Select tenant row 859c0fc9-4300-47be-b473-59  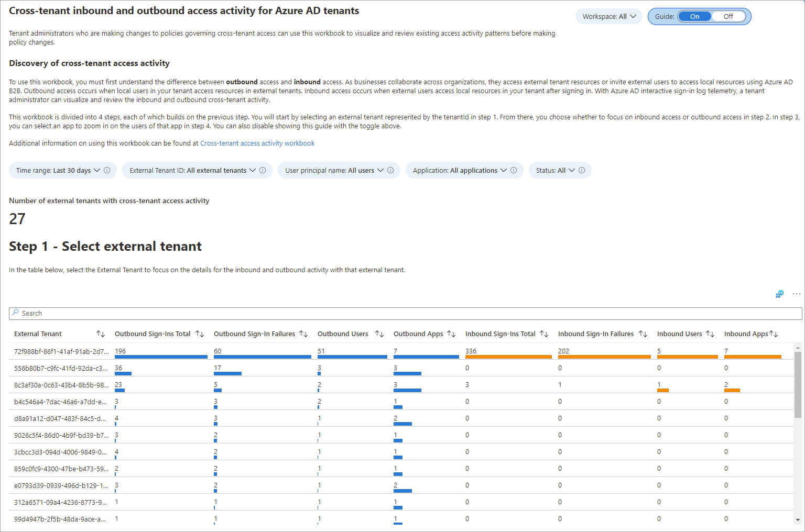point(401,469)
